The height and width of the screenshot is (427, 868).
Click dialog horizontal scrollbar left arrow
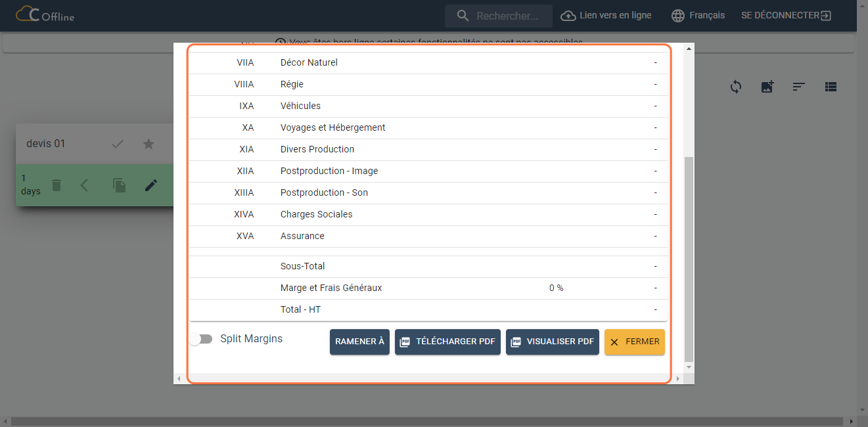point(179,379)
